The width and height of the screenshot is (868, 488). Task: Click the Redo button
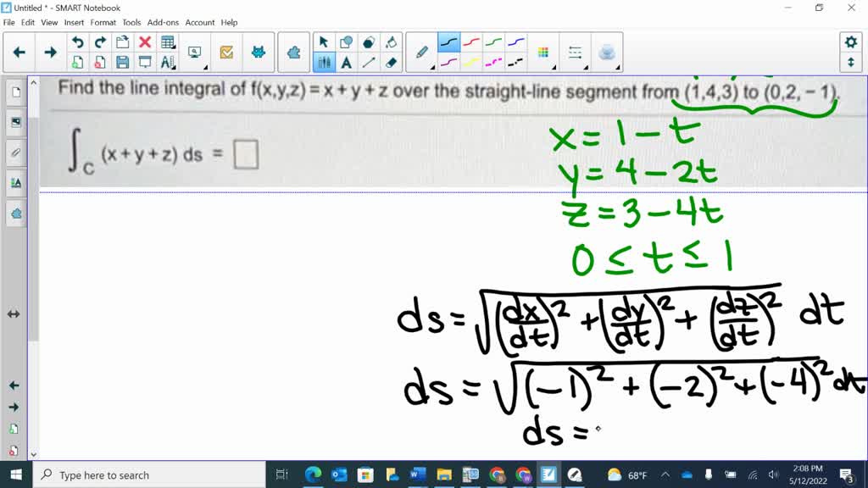(100, 42)
